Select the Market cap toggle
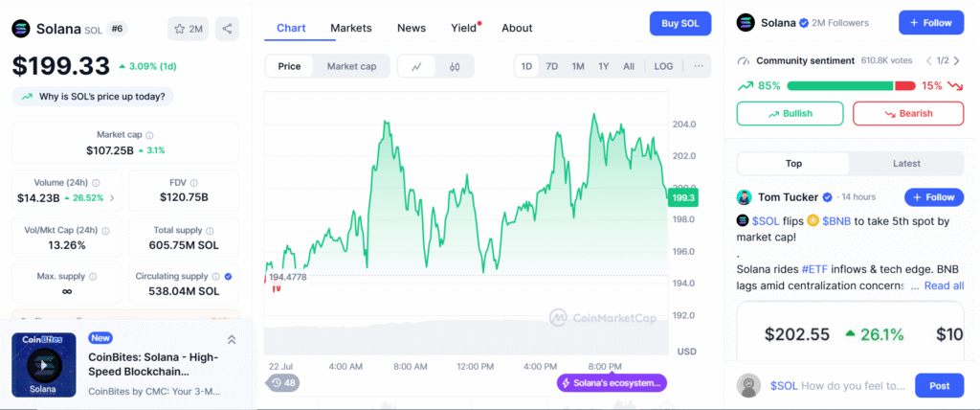The height and width of the screenshot is (410, 980). [352, 66]
